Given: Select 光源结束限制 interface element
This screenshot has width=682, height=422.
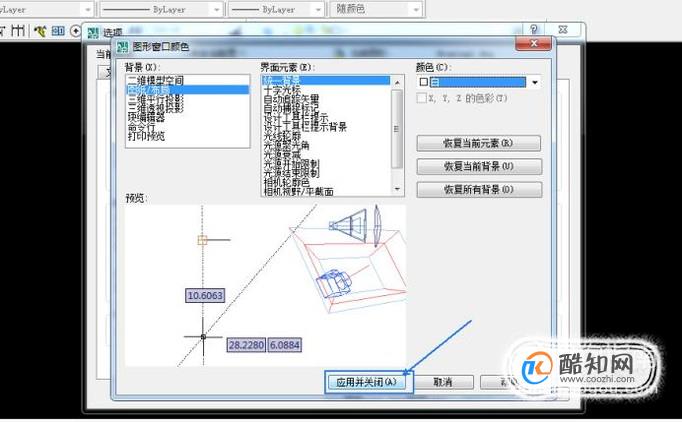Looking at the screenshot, I should click(291, 173).
